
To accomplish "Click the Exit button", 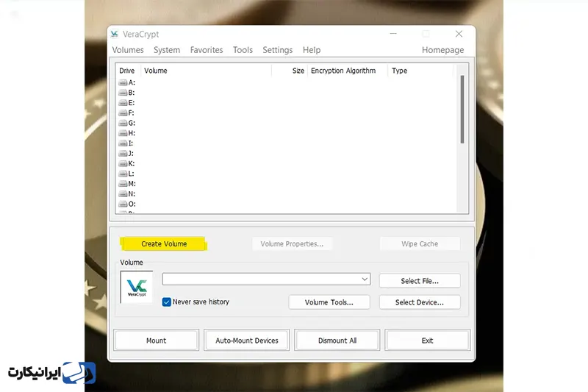I will click(428, 341).
